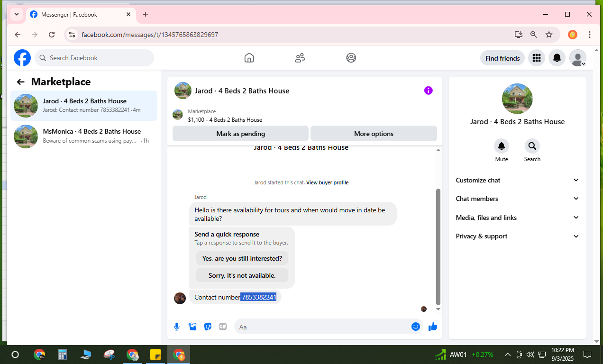Image resolution: width=603 pixels, height=364 pixels.
Task: Open a new browser tab
Action: [x=146, y=14]
